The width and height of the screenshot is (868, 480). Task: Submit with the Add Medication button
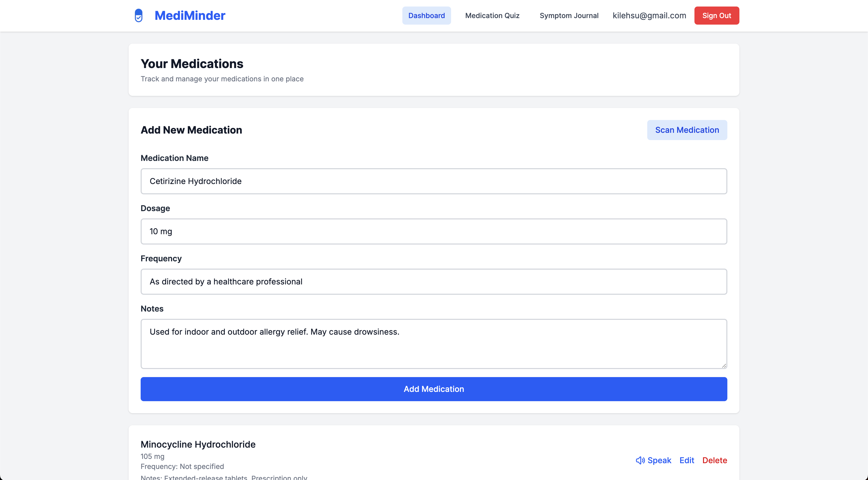click(x=434, y=389)
